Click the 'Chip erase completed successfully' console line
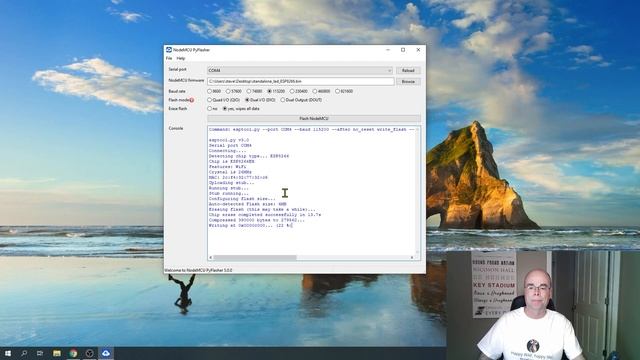Image resolution: width=640 pixels, height=360 pixels. coord(265,215)
